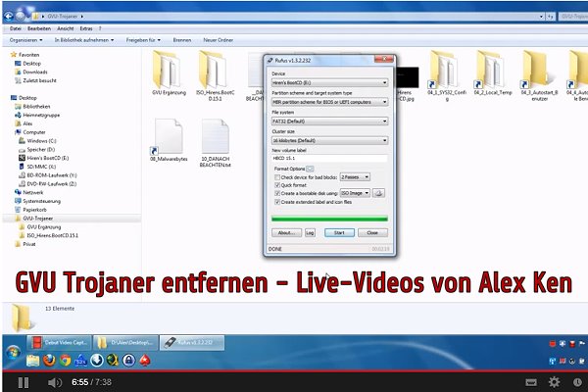588x392 pixels.
Task: Open the ? help menu
Action: coord(100,28)
